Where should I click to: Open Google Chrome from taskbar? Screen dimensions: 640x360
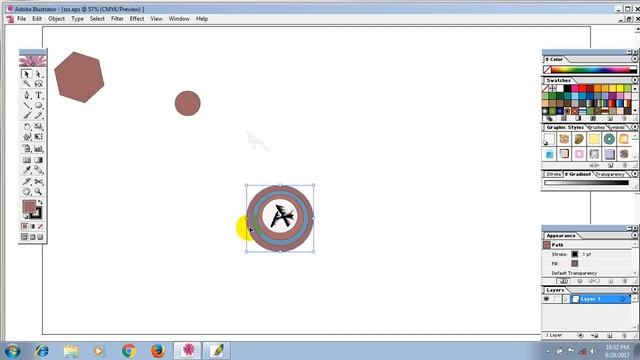129,351
